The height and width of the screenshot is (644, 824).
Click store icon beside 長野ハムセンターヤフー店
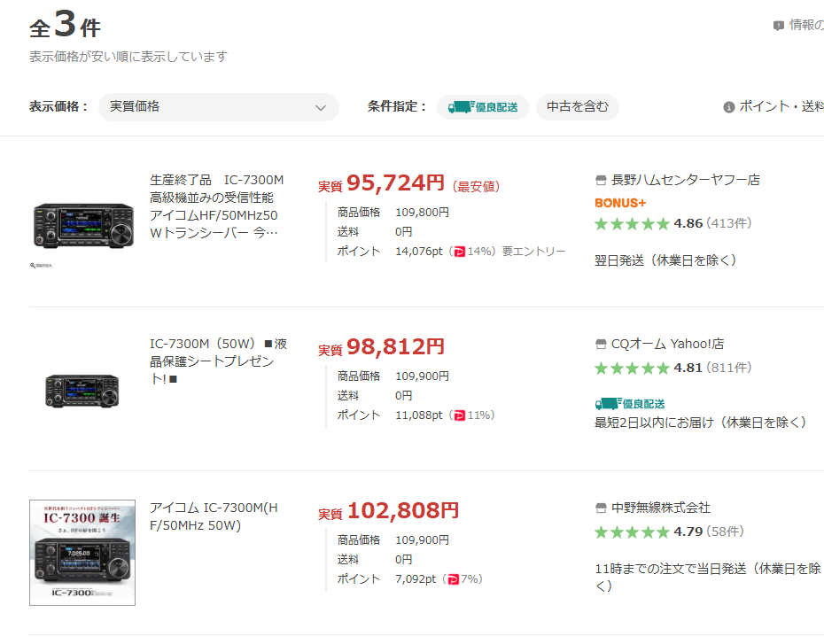[x=601, y=180]
